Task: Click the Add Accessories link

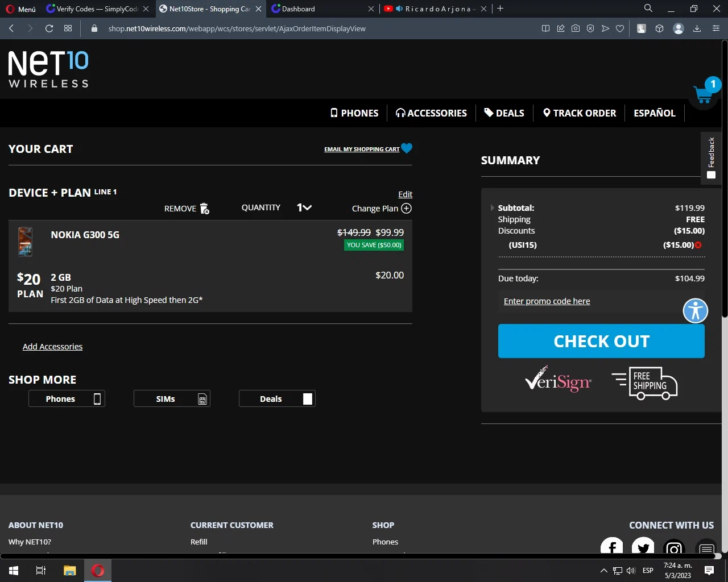Action: pyautogui.click(x=52, y=347)
